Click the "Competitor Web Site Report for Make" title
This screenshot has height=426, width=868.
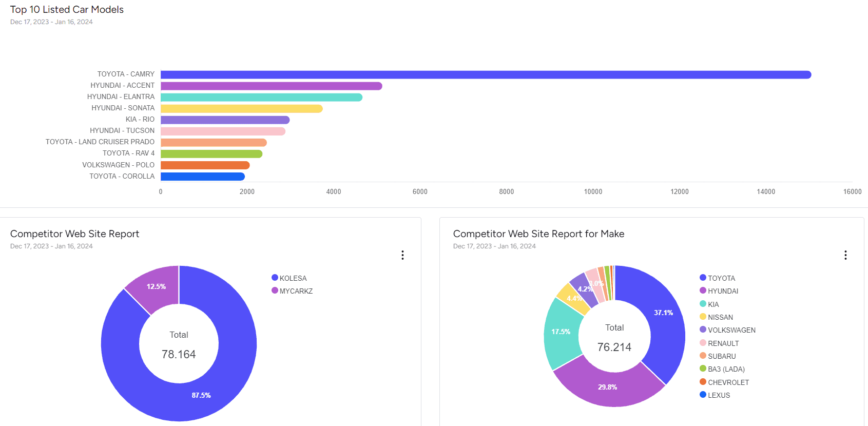(538, 234)
